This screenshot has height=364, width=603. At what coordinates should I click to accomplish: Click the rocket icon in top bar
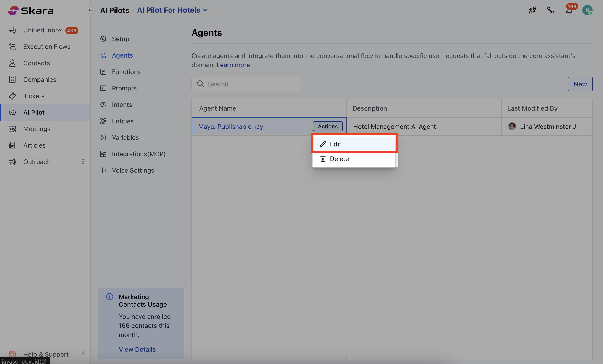point(532,10)
